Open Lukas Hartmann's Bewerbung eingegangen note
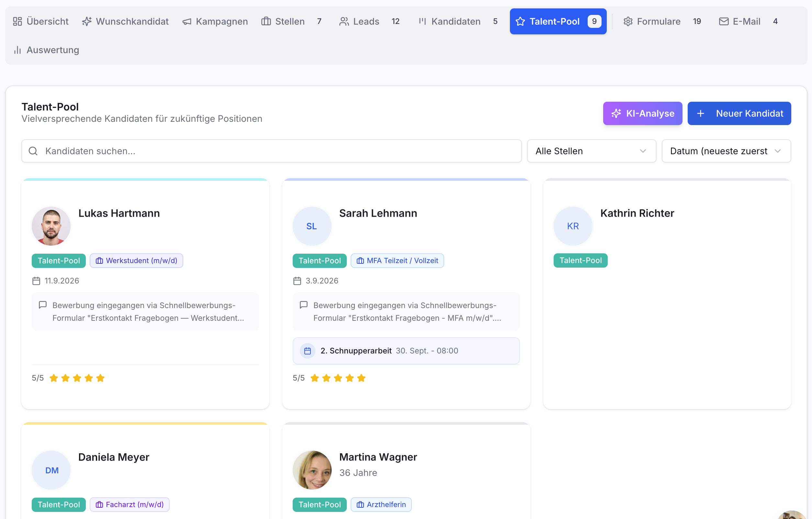Image resolution: width=812 pixels, height=519 pixels. pyautogui.click(x=145, y=311)
